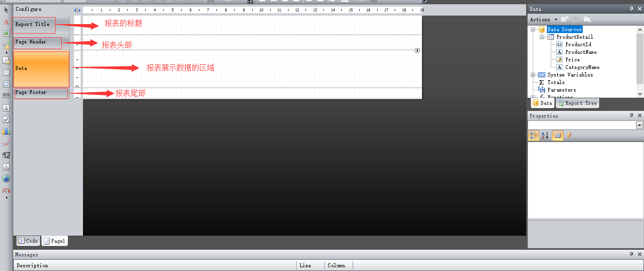The image size is (644, 271).
Task: Select Data Sources in the tree
Action: [564, 29]
